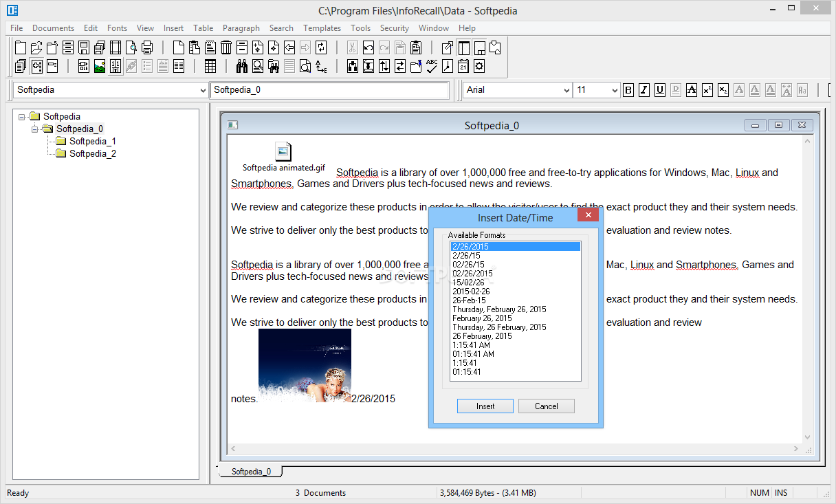Click the stacked documents copy icon
The width and height of the screenshot is (836, 504).
20,66
